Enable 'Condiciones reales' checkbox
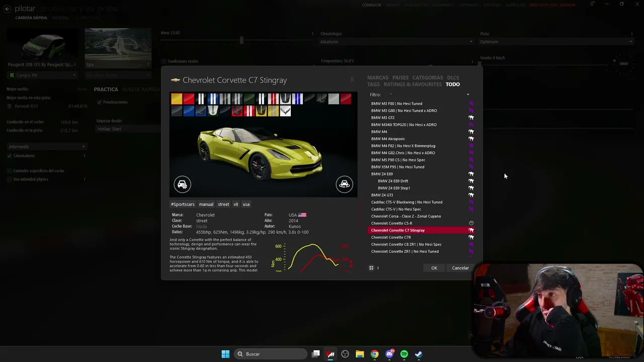 coord(164,61)
